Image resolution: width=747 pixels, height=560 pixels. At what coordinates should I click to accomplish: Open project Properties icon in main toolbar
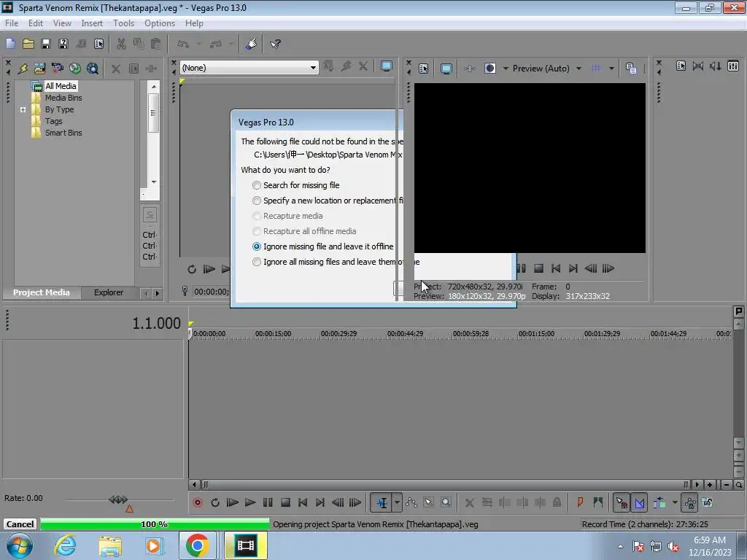pyautogui.click(x=98, y=44)
